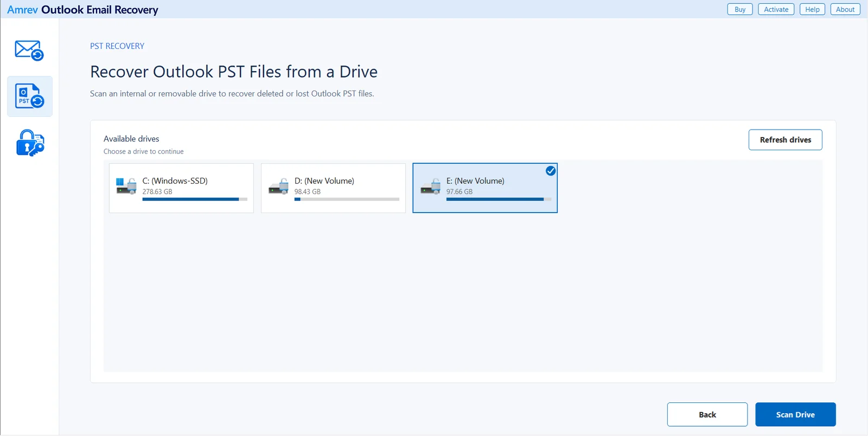Click the E: drive usage bar
The image size is (868, 436).
click(499, 200)
